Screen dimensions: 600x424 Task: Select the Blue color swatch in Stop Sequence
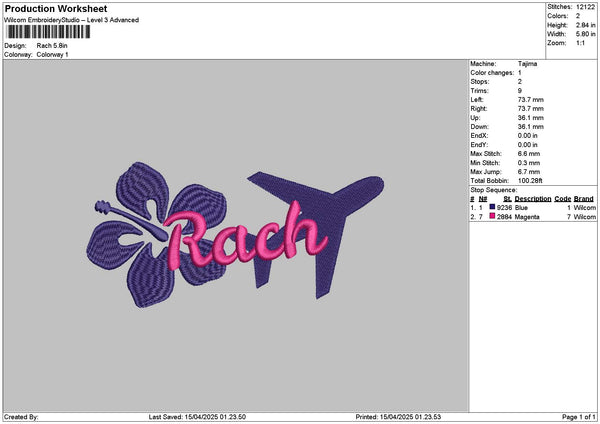[x=492, y=207]
